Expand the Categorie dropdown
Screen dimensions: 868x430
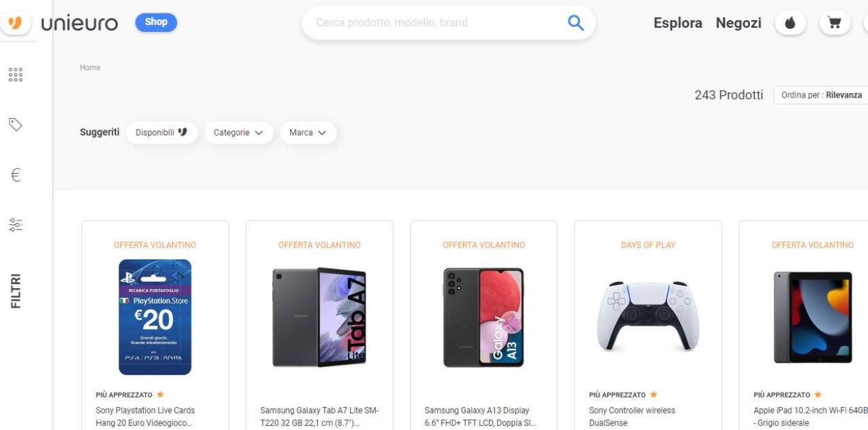coord(238,133)
